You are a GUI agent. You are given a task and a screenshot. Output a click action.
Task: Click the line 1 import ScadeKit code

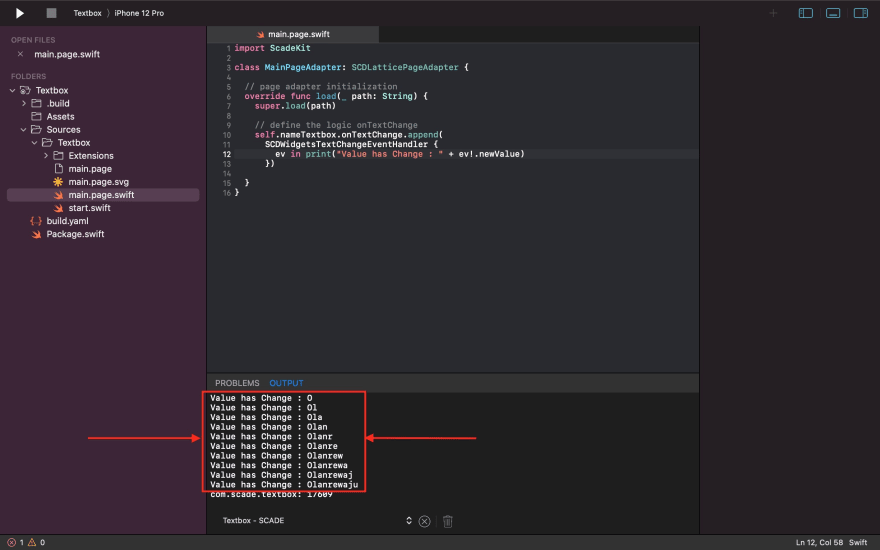click(x=272, y=48)
